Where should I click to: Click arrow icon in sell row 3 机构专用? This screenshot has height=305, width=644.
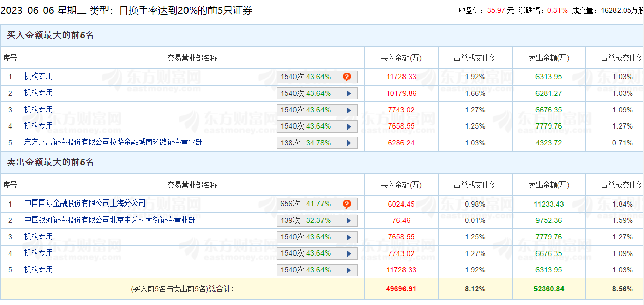click(x=349, y=237)
